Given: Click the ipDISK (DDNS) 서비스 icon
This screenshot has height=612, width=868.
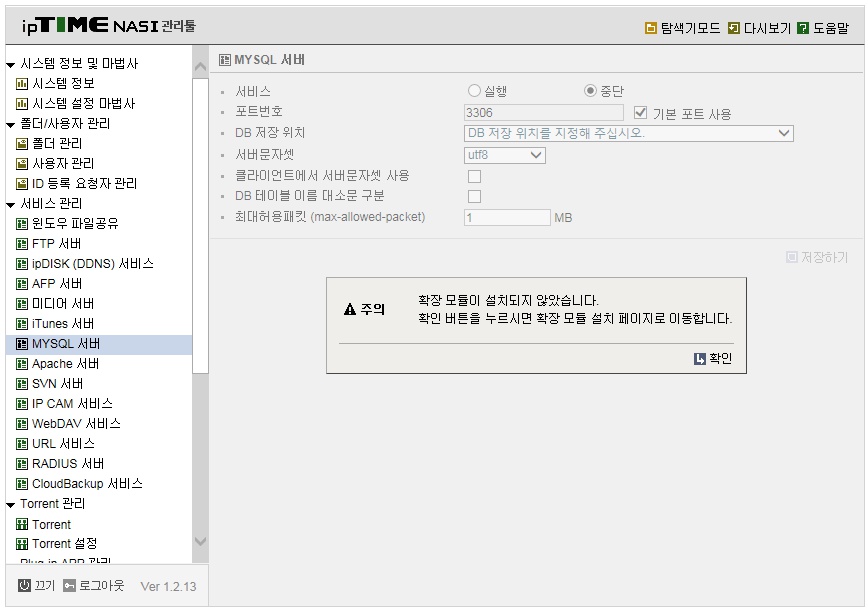Looking at the screenshot, I should tap(22, 264).
